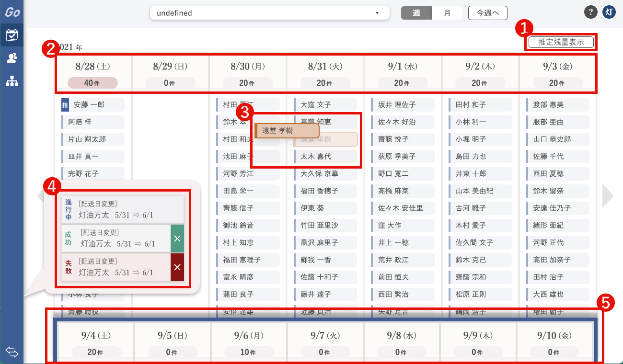Select customer 大久保 京華

(325, 174)
